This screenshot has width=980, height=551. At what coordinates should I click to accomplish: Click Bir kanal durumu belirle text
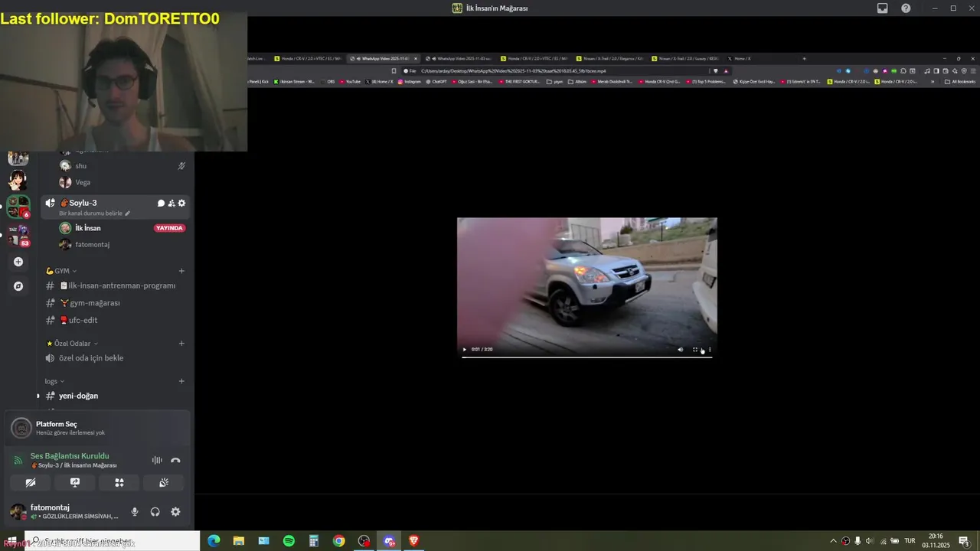coord(91,214)
